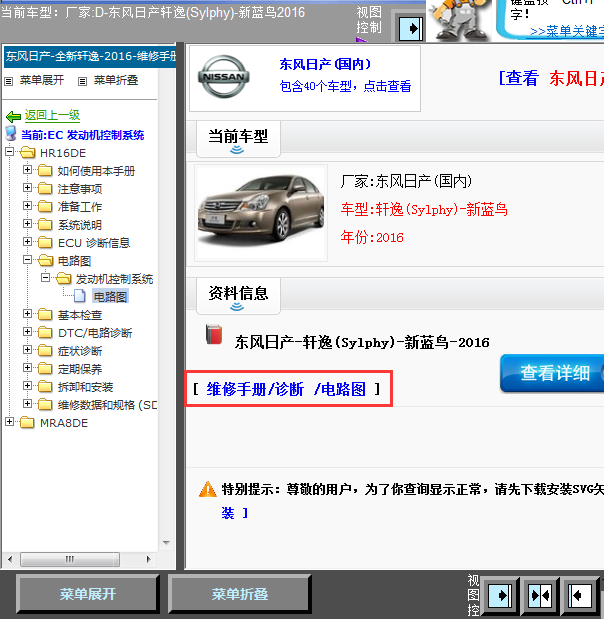Click the 准备工作 folder icon
This screenshot has height=619, width=604.
(45, 206)
